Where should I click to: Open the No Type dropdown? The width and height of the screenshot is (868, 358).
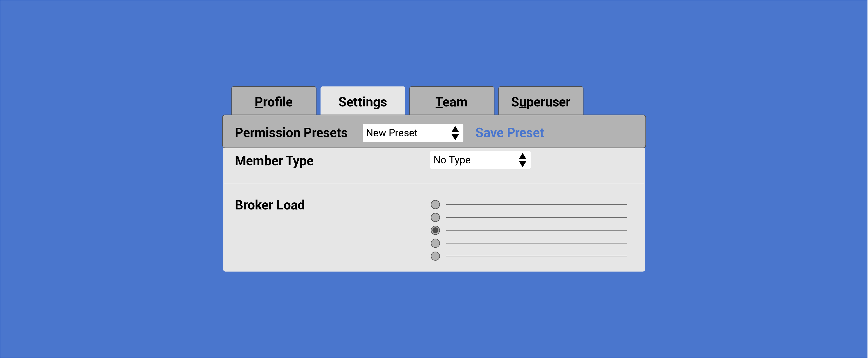click(x=480, y=160)
